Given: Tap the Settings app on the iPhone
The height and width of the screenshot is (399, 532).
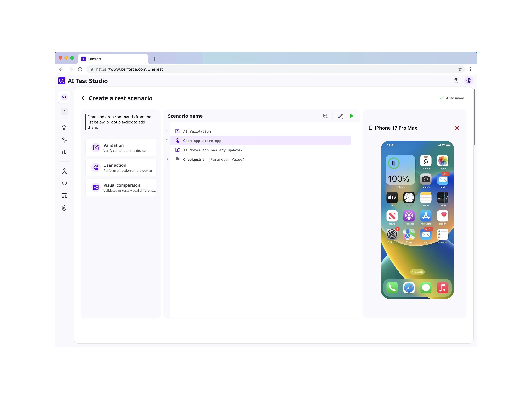Looking at the screenshot, I should point(392,234).
